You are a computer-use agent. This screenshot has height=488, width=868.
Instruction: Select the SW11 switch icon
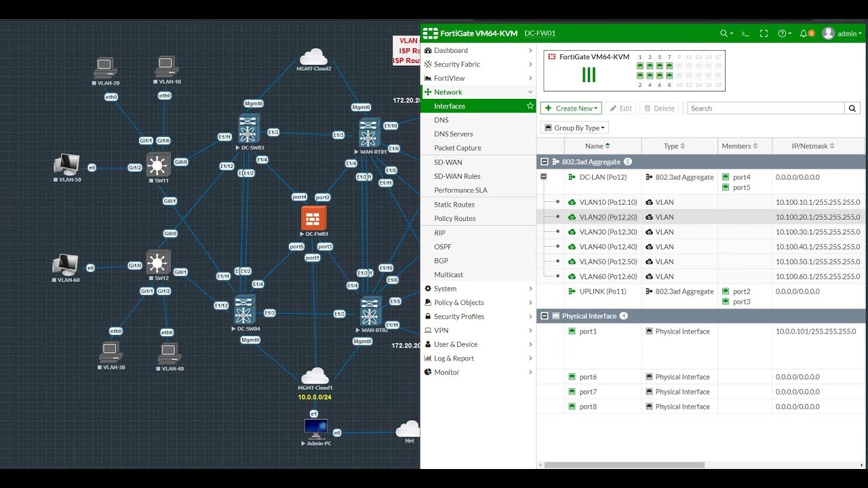click(158, 165)
